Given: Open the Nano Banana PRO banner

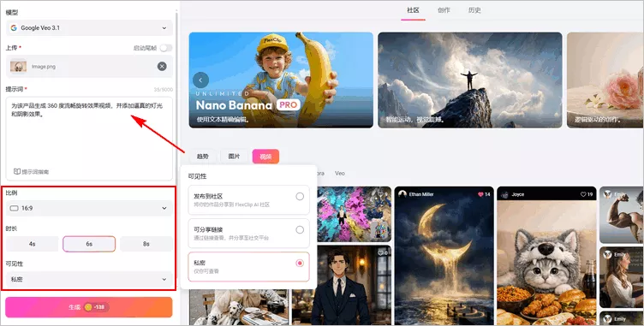Looking at the screenshot, I should [281, 80].
